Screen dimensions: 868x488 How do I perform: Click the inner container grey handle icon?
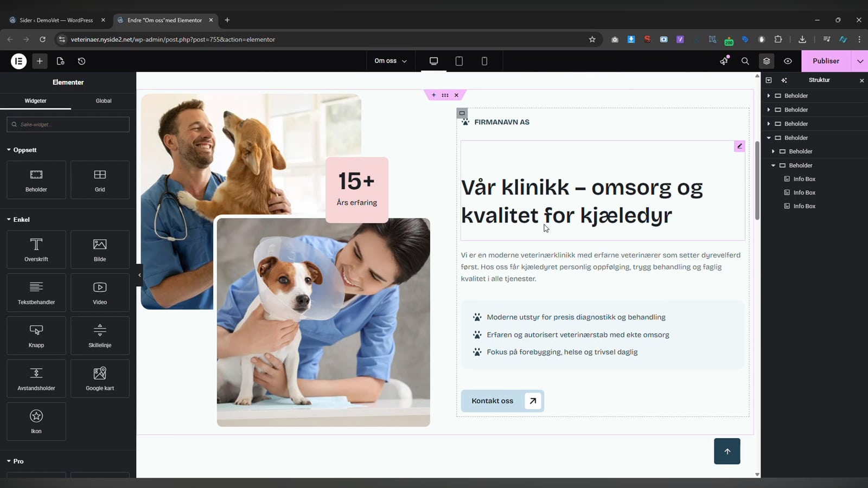point(462,113)
